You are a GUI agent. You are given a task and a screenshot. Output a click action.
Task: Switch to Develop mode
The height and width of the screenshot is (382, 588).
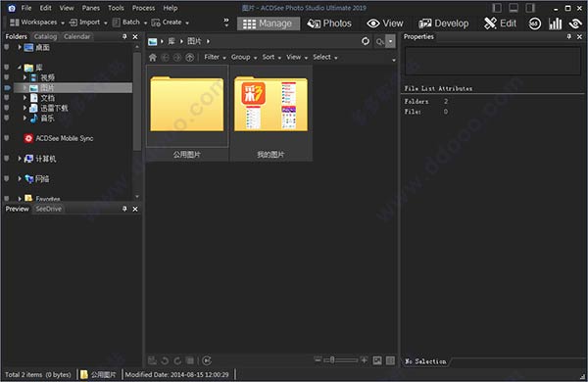click(444, 24)
